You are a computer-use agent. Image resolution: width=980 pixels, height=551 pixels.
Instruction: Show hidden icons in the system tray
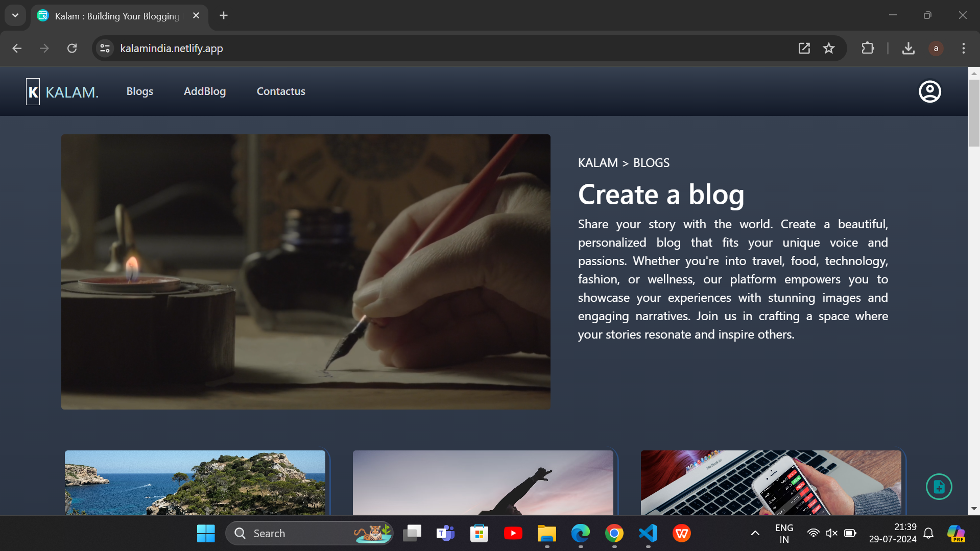click(x=755, y=533)
